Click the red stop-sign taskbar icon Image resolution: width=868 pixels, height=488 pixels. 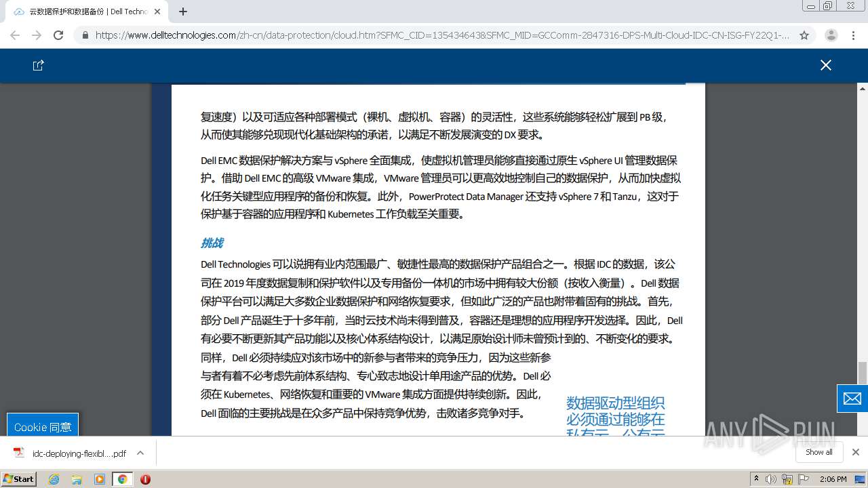[145, 479]
